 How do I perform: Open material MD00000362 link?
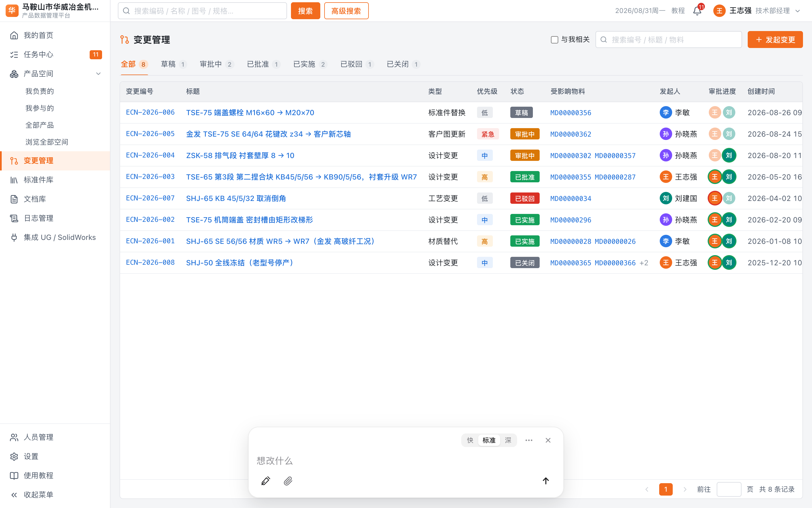click(x=571, y=134)
